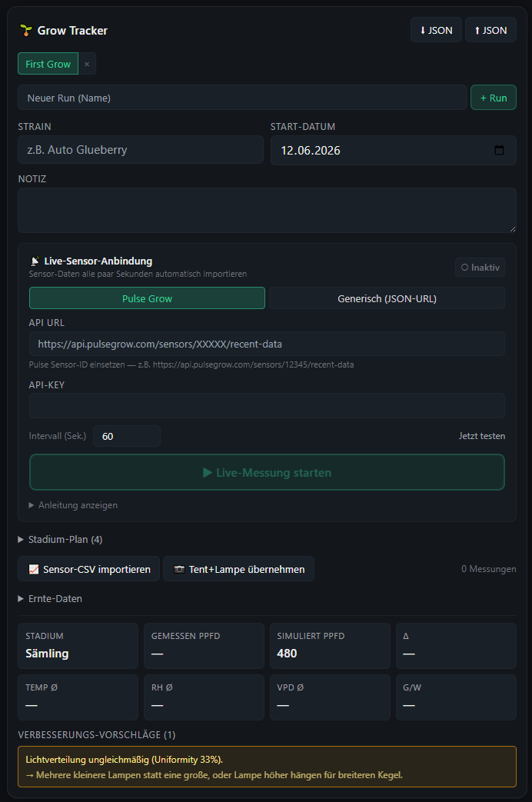This screenshot has width=532, height=802.
Task: Click the Grow Tracker sprout icon
Action: point(25,31)
